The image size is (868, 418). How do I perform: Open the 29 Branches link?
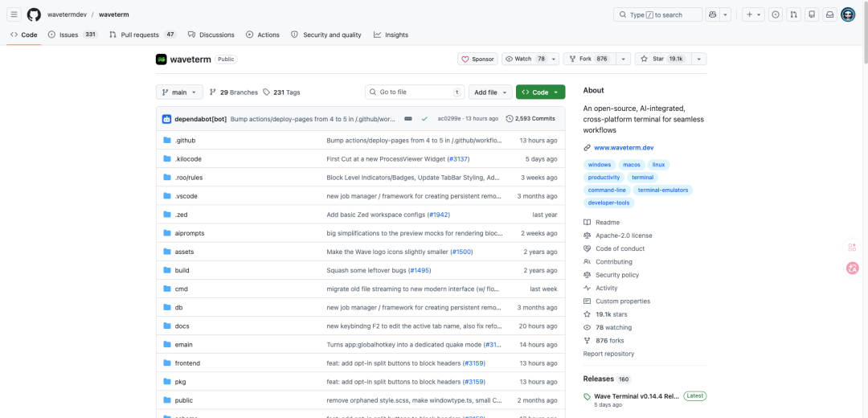point(234,92)
